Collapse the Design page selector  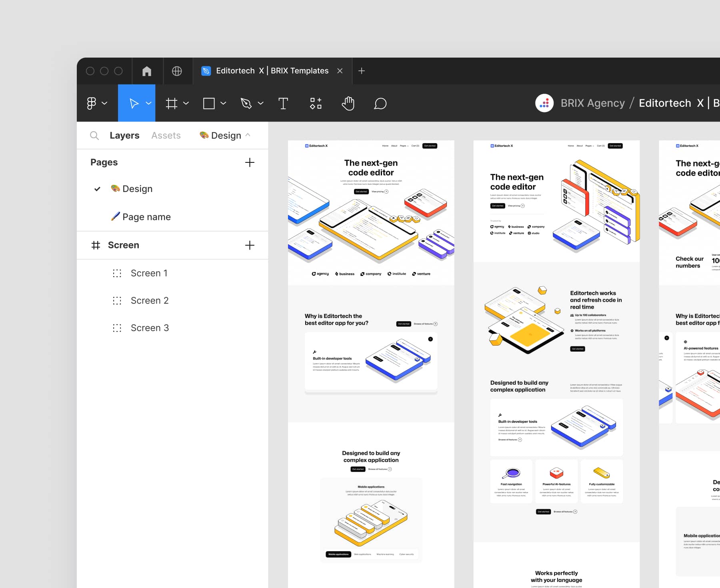click(x=248, y=135)
